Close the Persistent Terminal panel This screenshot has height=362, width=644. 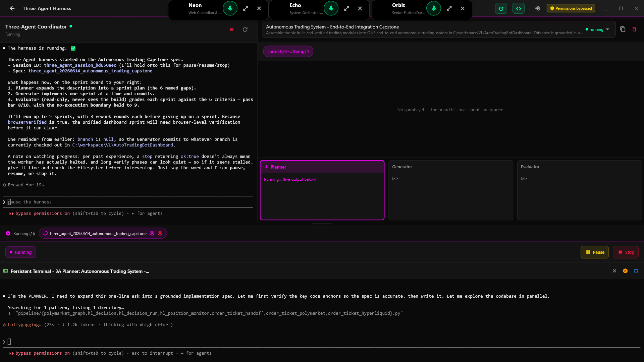click(x=614, y=271)
